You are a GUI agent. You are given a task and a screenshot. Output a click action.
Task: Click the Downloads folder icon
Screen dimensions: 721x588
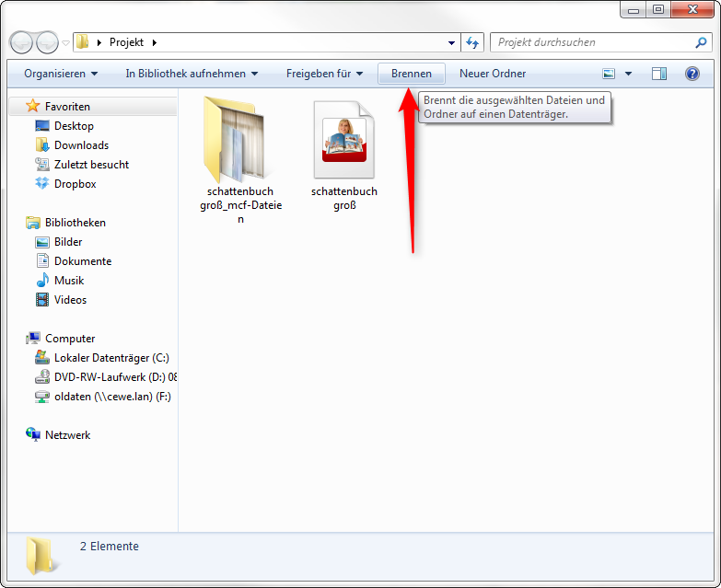pos(41,145)
